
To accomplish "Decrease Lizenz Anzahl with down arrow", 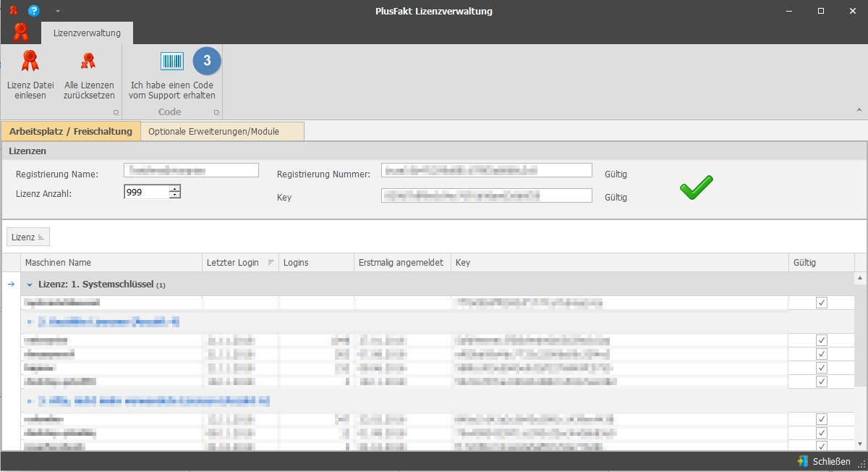I will tap(174, 195).
